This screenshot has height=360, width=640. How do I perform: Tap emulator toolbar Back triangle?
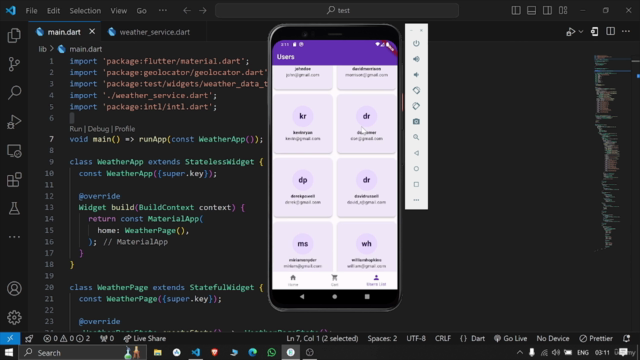coord(416,153)
